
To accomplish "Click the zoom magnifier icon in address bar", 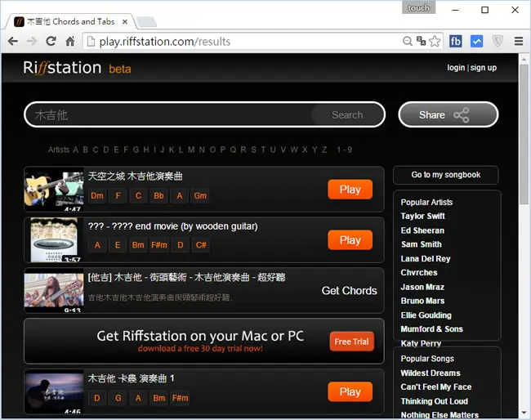I will (x=408, y=41).
